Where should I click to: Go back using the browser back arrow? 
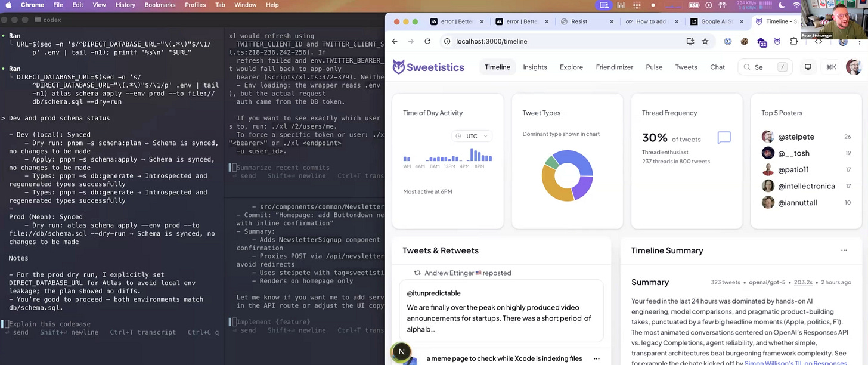395,41
